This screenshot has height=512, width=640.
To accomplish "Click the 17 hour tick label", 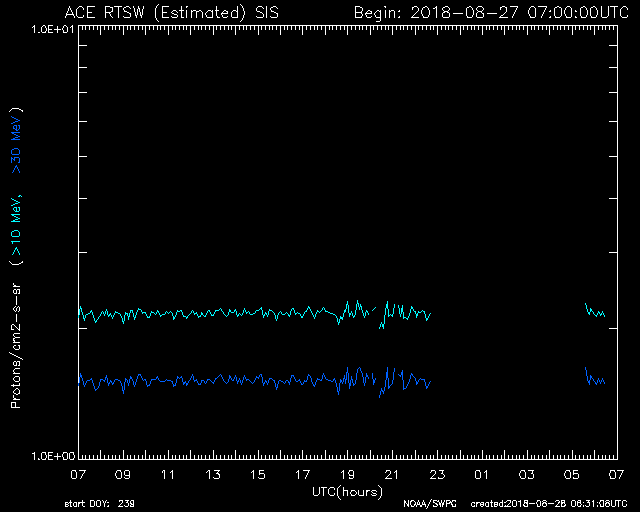I will pyautogui.click(x=303, y=474).
